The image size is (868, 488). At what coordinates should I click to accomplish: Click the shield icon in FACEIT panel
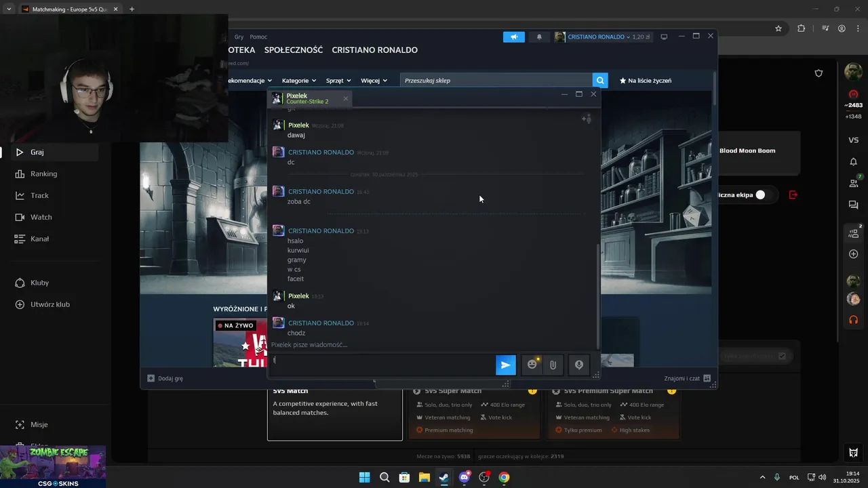coord(818,73)
